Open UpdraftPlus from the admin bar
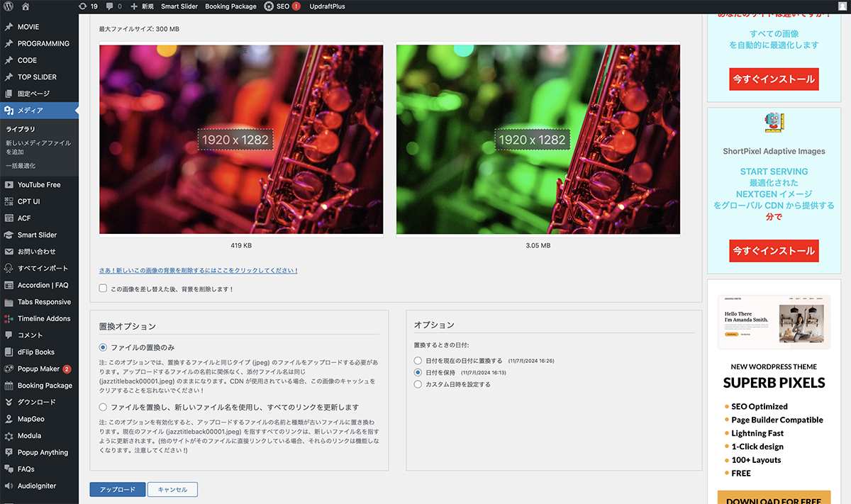This screenshot has height=504, width=851. point(329,6)
